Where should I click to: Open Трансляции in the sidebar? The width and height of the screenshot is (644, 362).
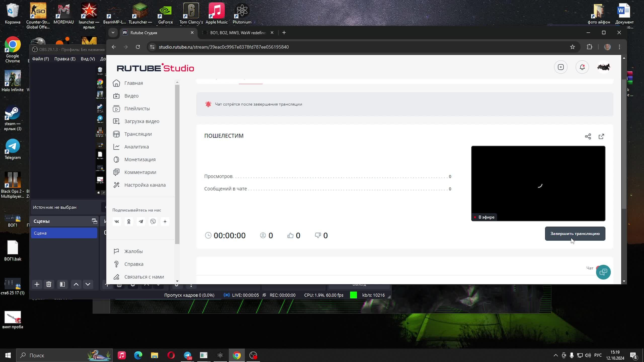coord(138,134)
